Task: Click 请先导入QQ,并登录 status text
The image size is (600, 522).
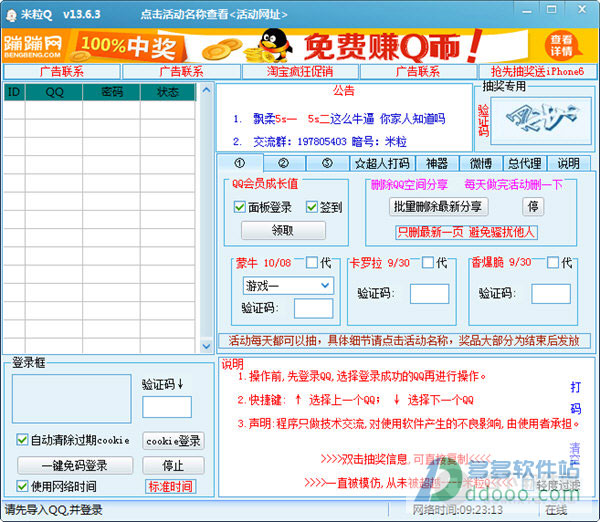Action: click(x=54, y=510)
